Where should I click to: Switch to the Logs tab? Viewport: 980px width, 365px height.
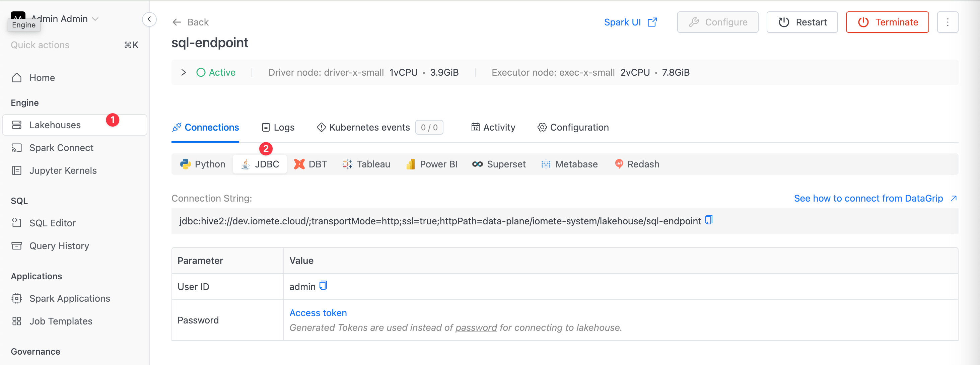pyautogui.click(x=278, y=127)
